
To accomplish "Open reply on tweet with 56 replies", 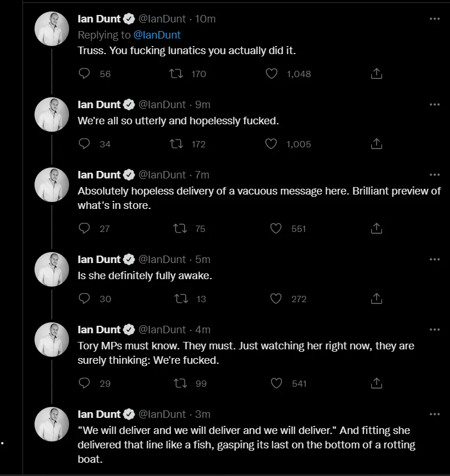I will click(84, 74).
